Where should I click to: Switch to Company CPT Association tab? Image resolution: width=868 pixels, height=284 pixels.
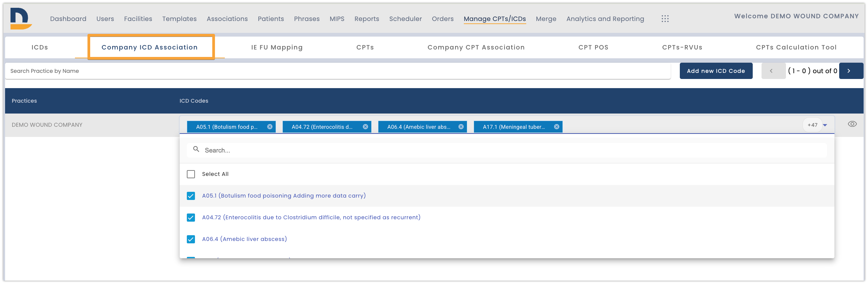476,47
